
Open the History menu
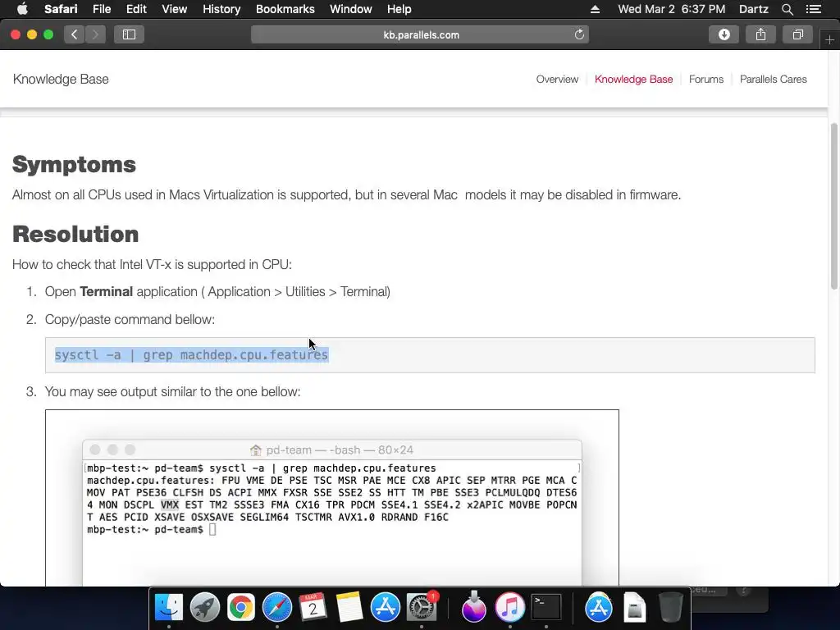click(x=221, y=9)
